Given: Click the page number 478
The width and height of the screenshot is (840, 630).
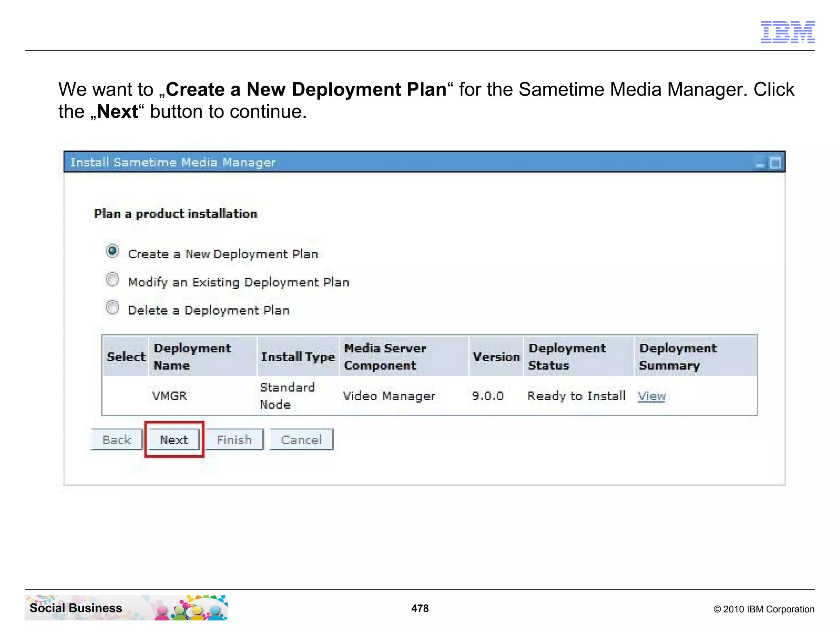Looking at the screenshot, I should 420,608.
